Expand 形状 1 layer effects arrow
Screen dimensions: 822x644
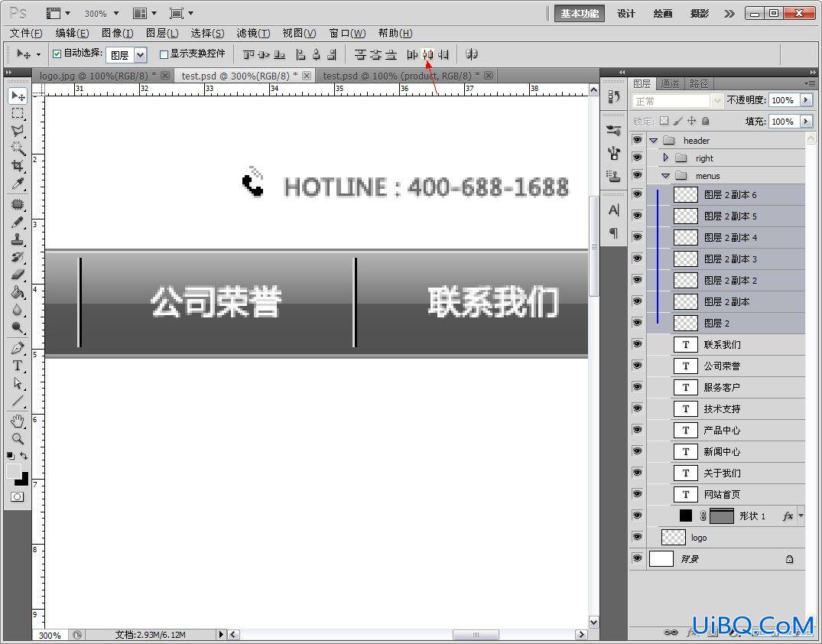tap(801, 516)
